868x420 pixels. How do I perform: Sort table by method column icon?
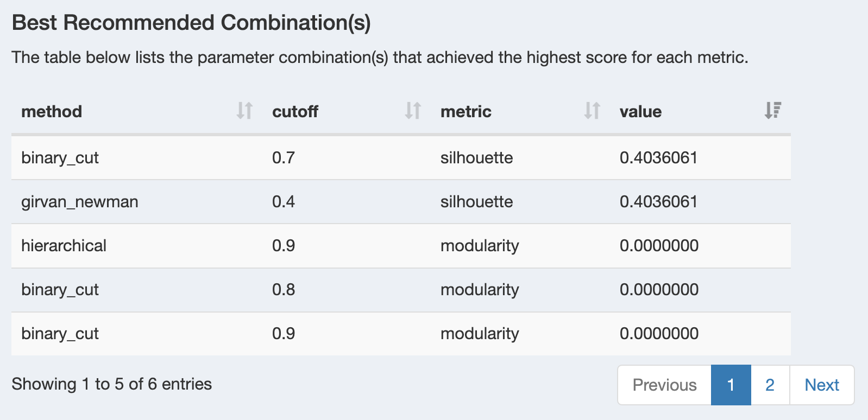(244, 111)
